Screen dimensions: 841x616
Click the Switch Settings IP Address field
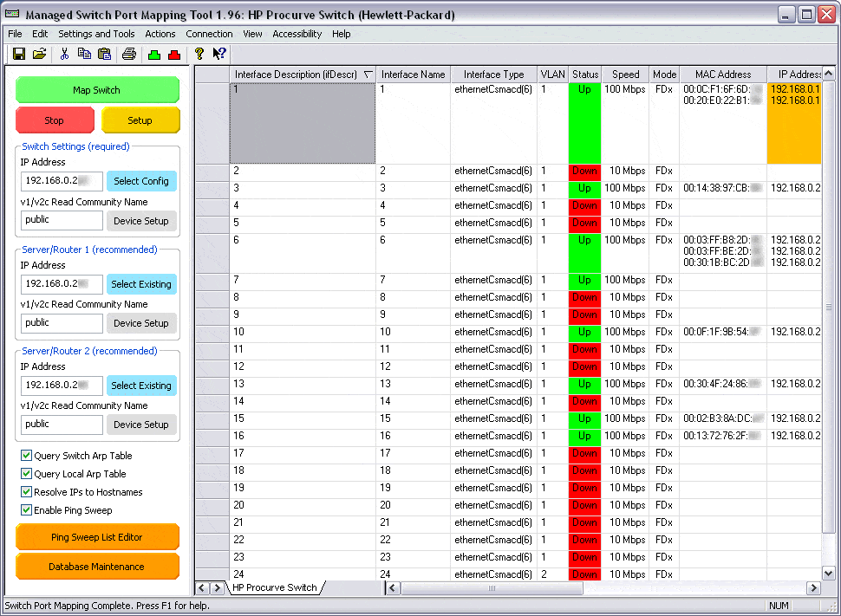62,181
